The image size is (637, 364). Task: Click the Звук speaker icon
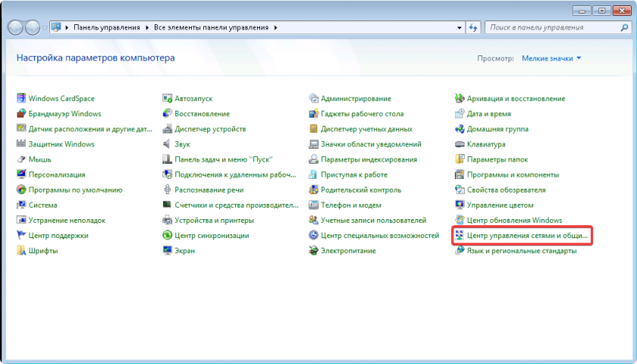pos(168,144)
